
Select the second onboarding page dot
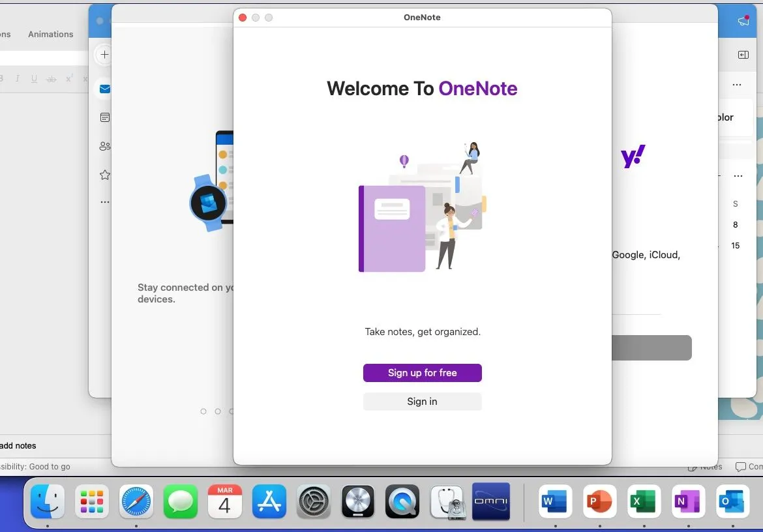click(x=218, y=411)
